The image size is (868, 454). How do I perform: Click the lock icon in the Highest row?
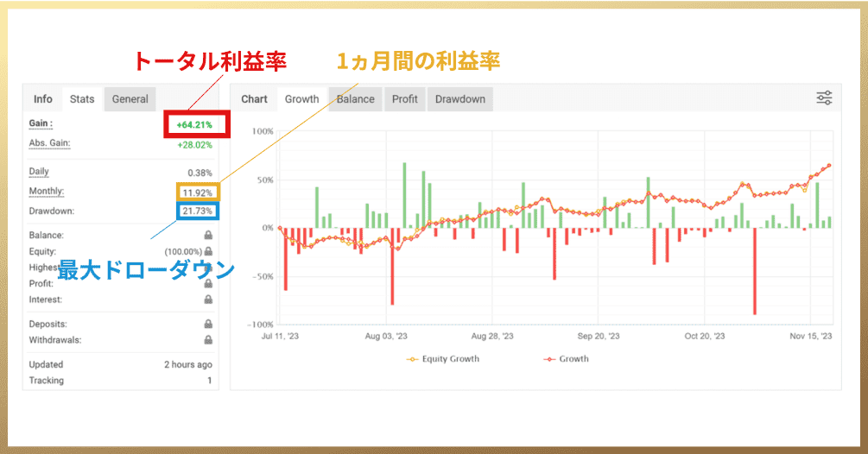(x=208, y=268)
